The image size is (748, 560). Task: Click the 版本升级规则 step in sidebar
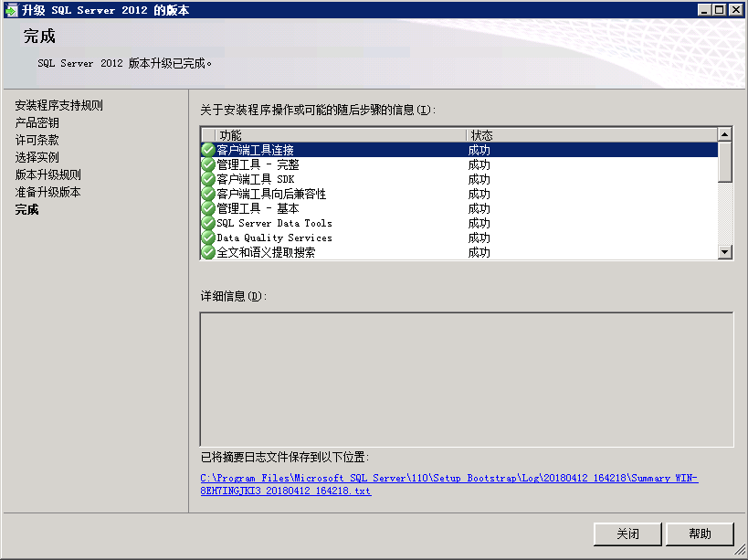click(x=47, y=174)
